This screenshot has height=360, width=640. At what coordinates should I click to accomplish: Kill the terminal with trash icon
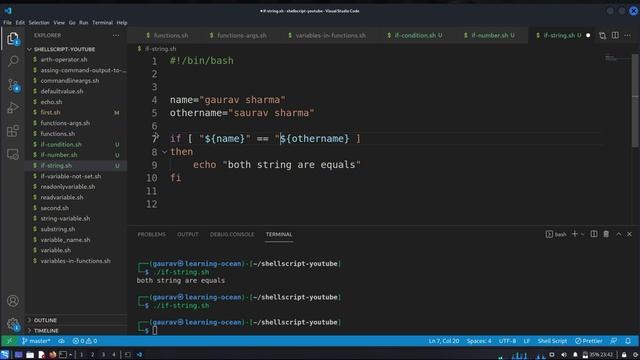(606, 234)
